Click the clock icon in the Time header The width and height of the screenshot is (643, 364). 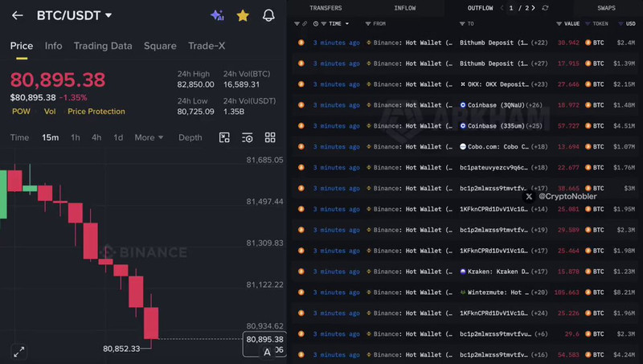click(x=316, y=24)
